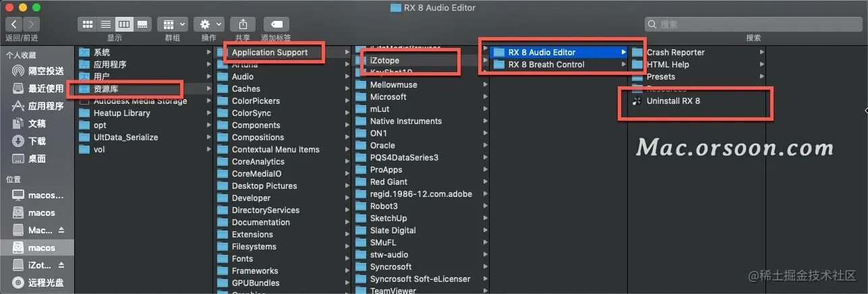Open 应用程序 in the sidebar

click(38, 106)
